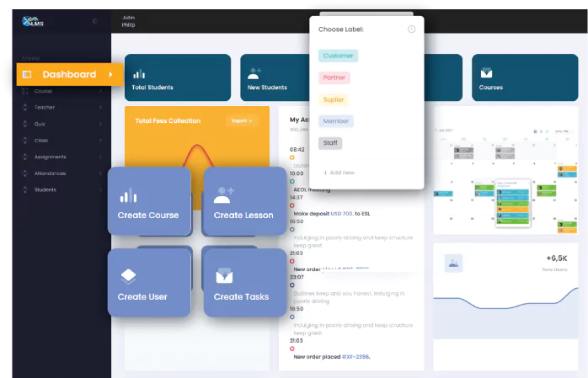Screen dimensions: 588x378
Task: Choose the Customer label tag
Action: tap(338, 56)
